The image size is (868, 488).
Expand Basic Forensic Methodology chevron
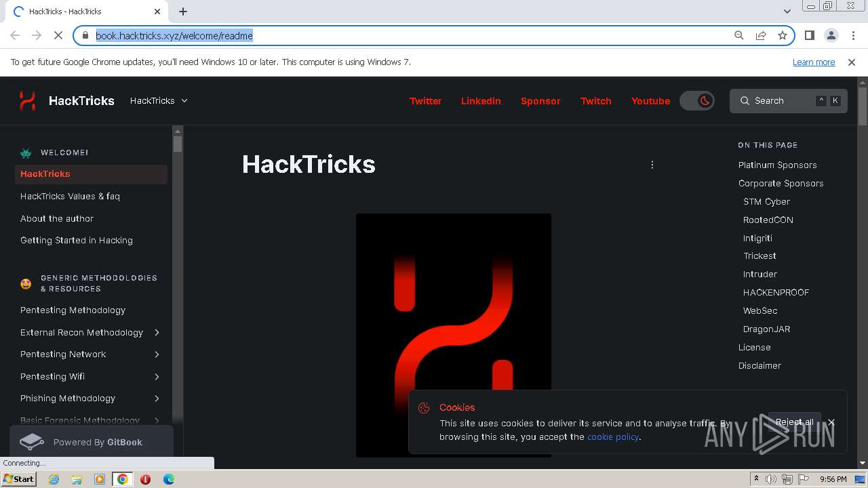(x=157, y=421)
